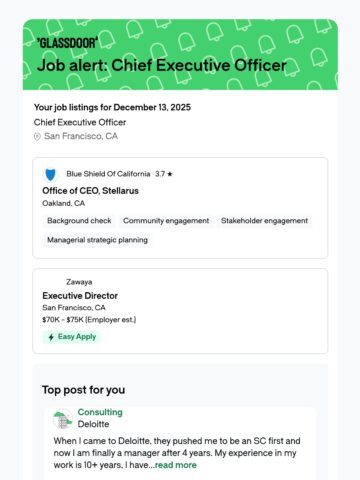Image resolution: width=360 pixels, height=480 pixels.
Task: Select the Managerial strategic planning tag
Action: click(x=97, y=240)
